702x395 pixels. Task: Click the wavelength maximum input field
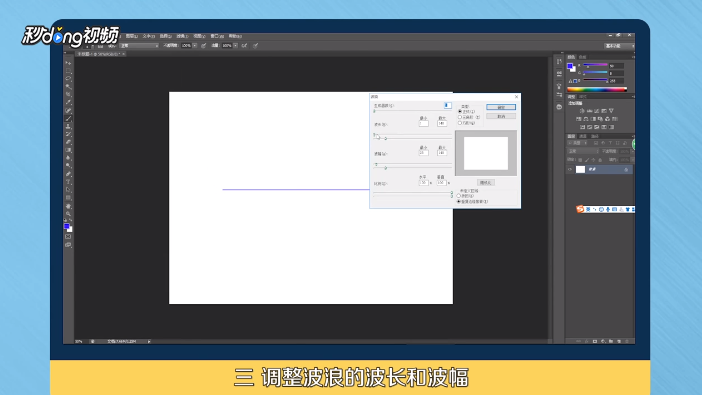point(442,123)
